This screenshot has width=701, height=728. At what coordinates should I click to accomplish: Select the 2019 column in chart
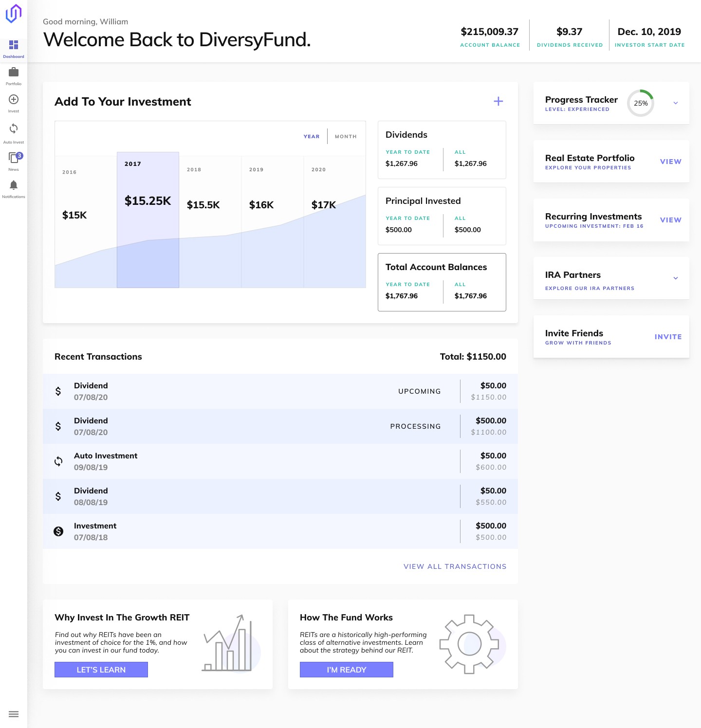(273, 222)
